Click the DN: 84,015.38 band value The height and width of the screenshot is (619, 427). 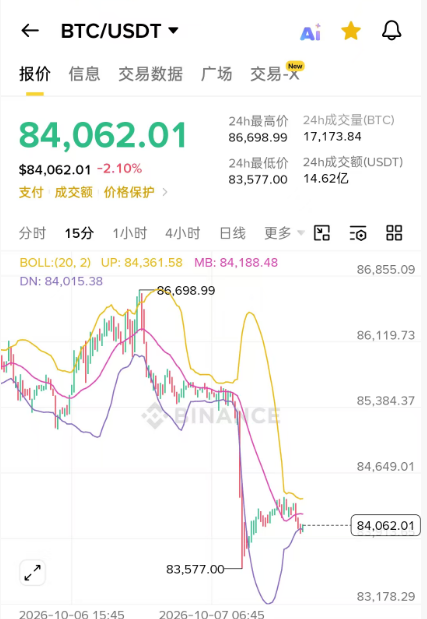(x=61, y=281)
